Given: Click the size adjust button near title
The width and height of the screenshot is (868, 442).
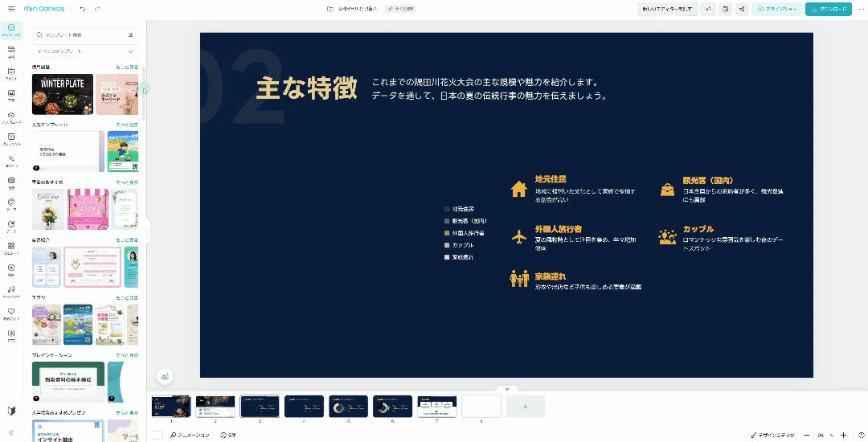Looking at the screenshot, I should pos(401,9).
